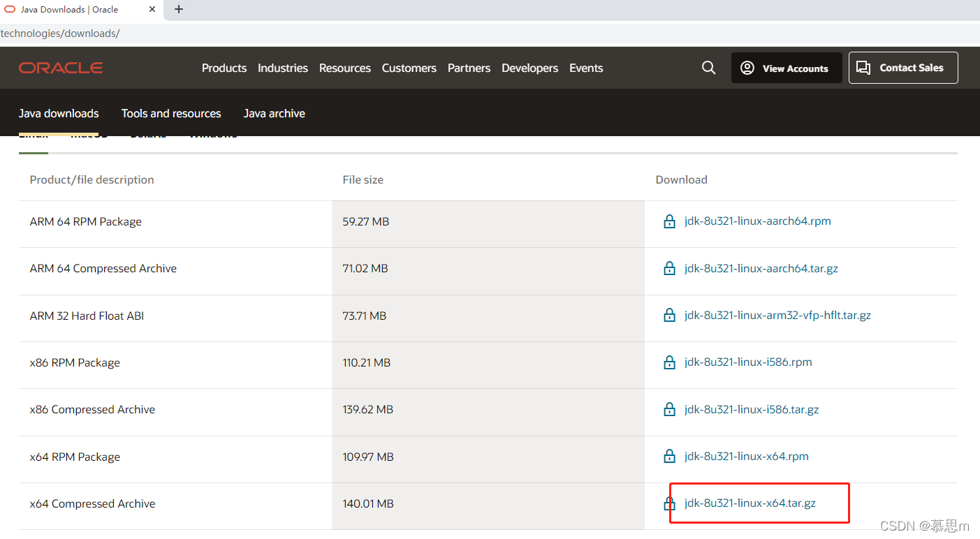
Task: Click lock icon beside jdk-8u321-linux-i586.tar.gz
Action: [x=669, y=409]
